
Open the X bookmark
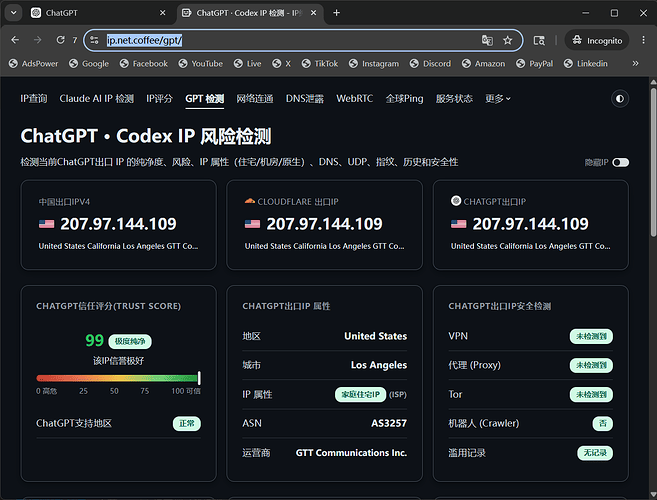(x=282, y=64)
